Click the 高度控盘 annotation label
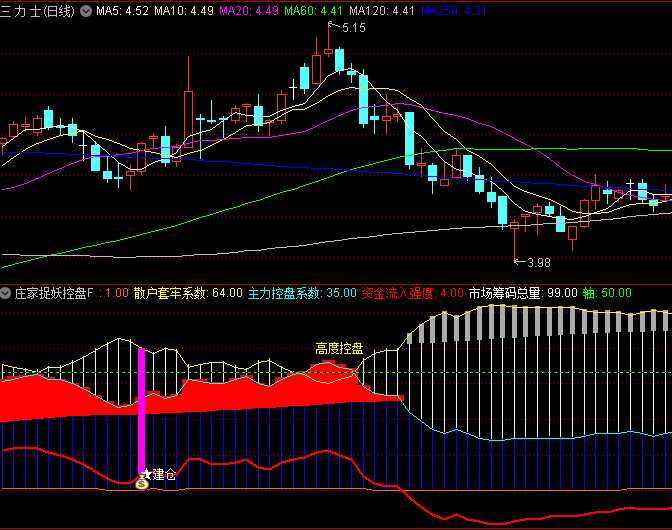Image resolution: width=672 pixels, height=530 pixels. 339,349
